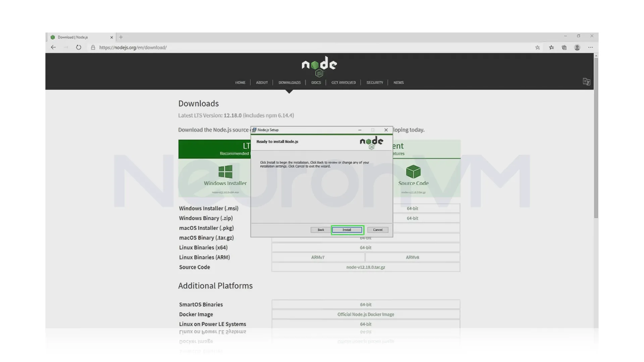Click Linux Binaries (x64) 64-bit link

click(366, 248)
